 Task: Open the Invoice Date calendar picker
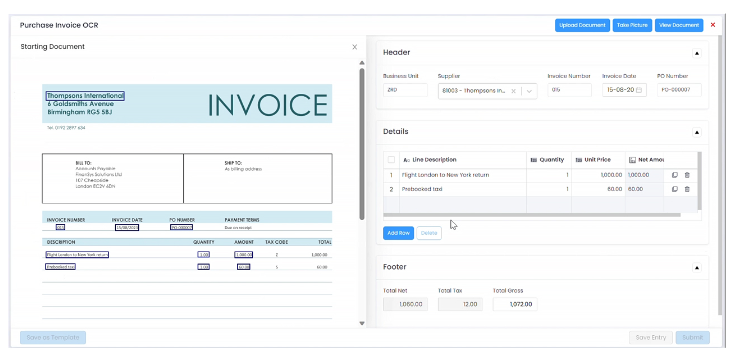[640, 90]
